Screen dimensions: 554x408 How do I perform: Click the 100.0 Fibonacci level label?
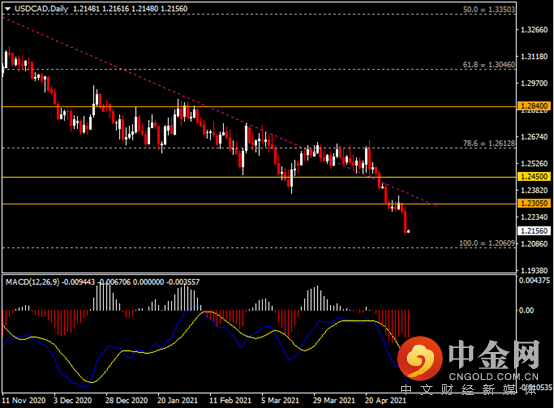(487, 243)
